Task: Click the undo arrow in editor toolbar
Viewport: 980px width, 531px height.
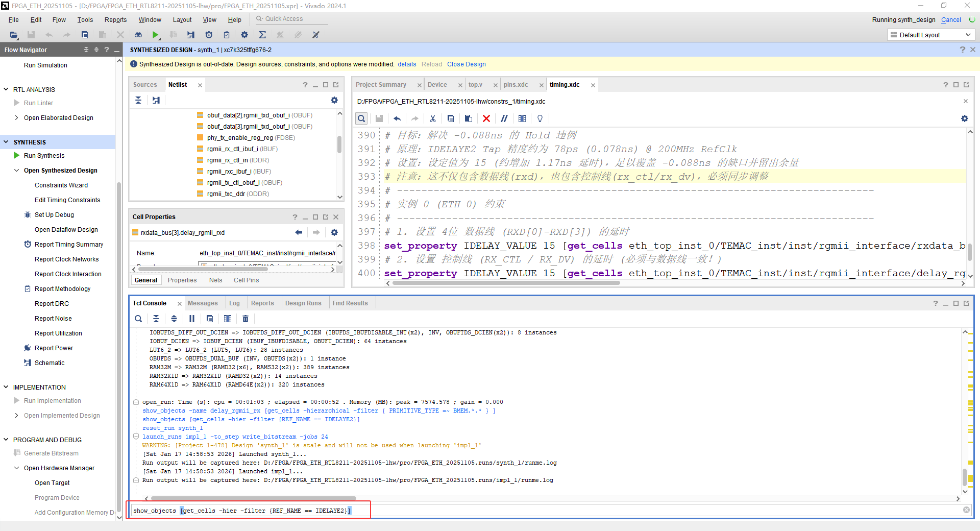Action: (x=397, y=118)
